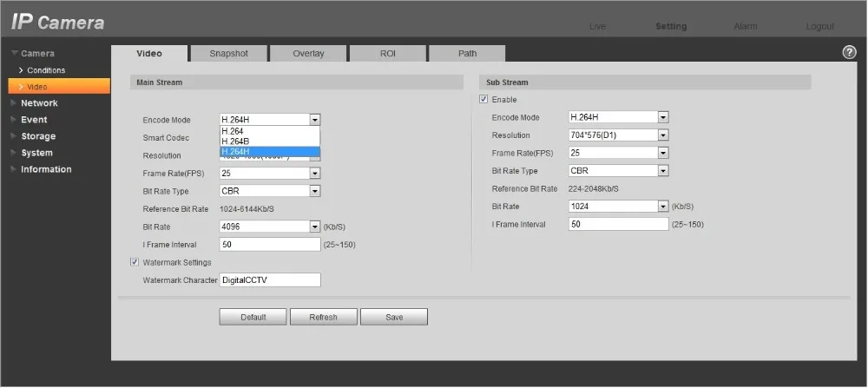Switch to the ROI tab
The width and height of the screenshot is (868, 388).
point(387,54)
